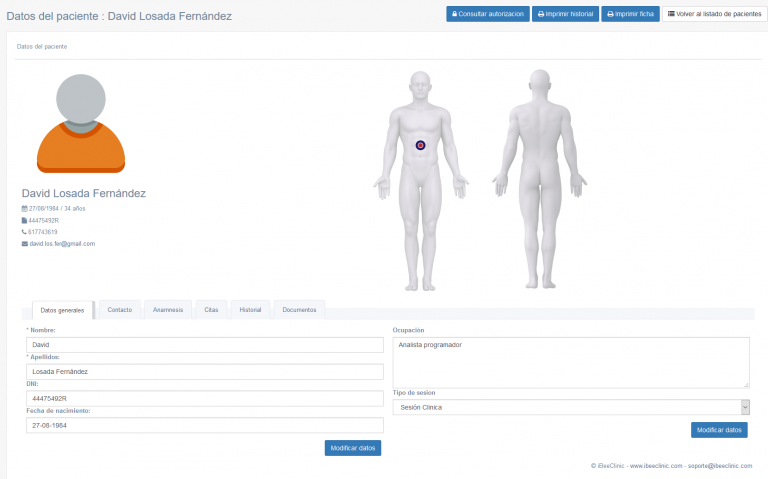768x479 pixels.
Task: Open the Anamnesis tab
Action: pyautogui.click(x=168, y=310)
